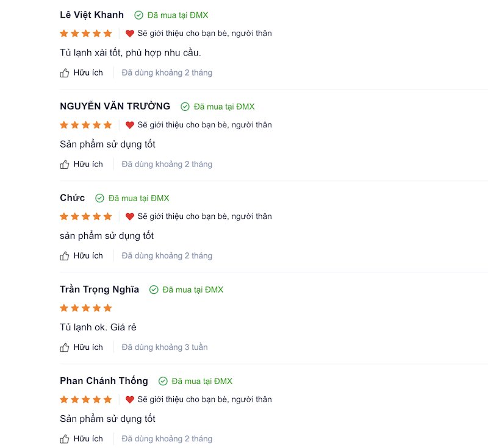Click thumbs-up icon on Chức's review
488x448 pixels.
pyautogui.click(x=65, y=255)
